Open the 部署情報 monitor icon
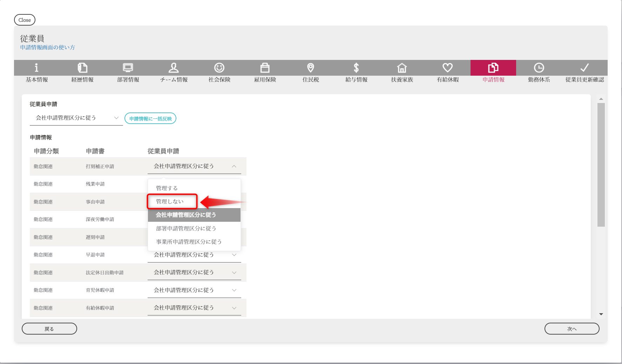Viewport: 622px width, 364px height. (128, 68)
